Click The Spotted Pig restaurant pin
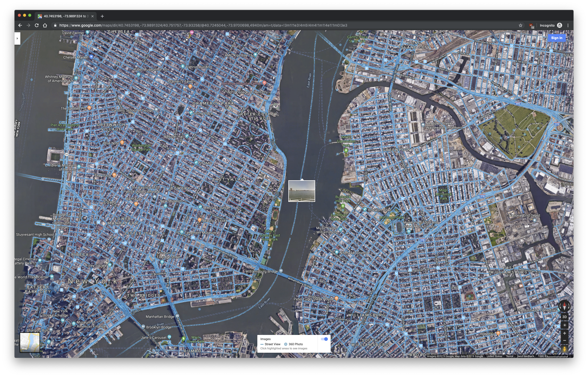 (x=89, y=108)
